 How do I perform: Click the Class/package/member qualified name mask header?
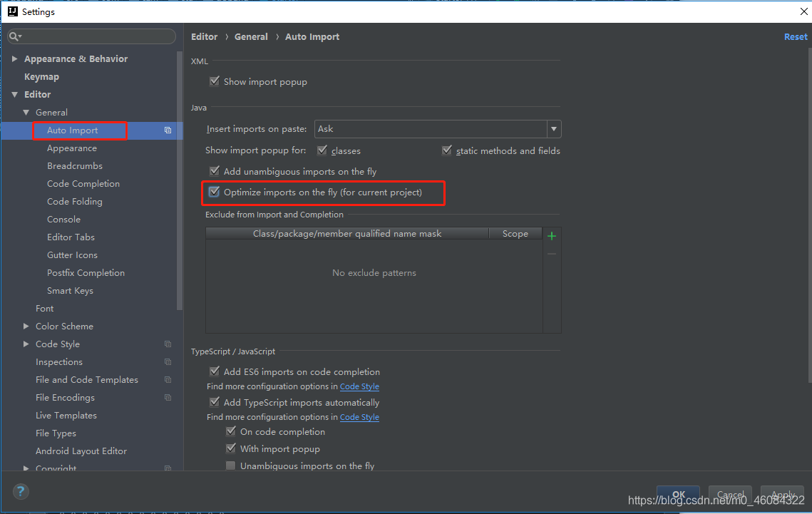347,234
